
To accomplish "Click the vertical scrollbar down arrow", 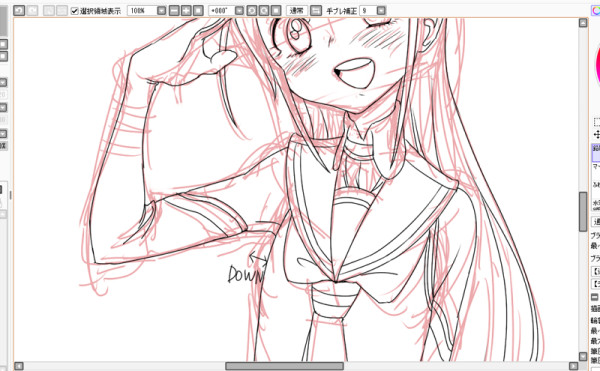I will pyautogui.click(x=583, y=357).
